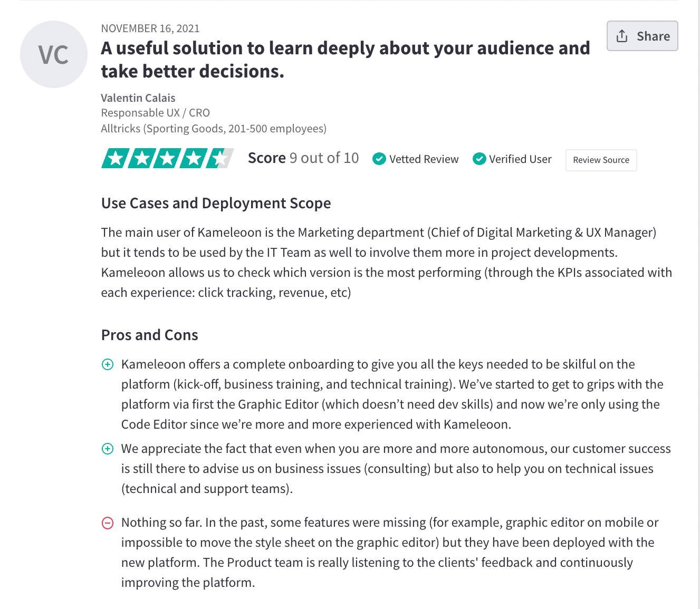The width and height of the screenshot is (700, 609).
Task: Click the third rating star
Action: [167, 158]
